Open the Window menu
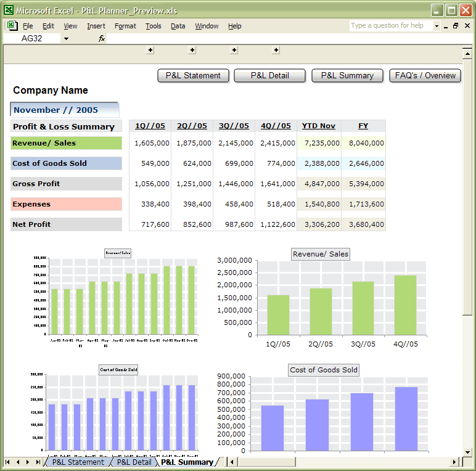The height and width of the screenshot is (471, 476). pos(207,26)
